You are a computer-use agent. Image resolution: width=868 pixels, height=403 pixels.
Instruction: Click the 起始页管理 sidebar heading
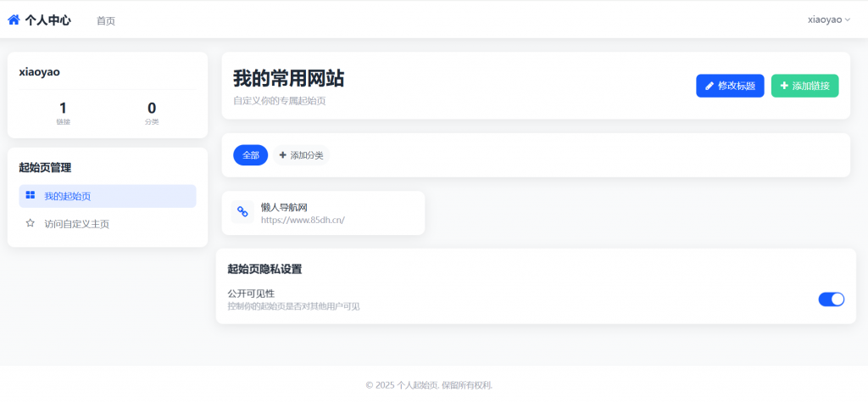click(45, 167)
